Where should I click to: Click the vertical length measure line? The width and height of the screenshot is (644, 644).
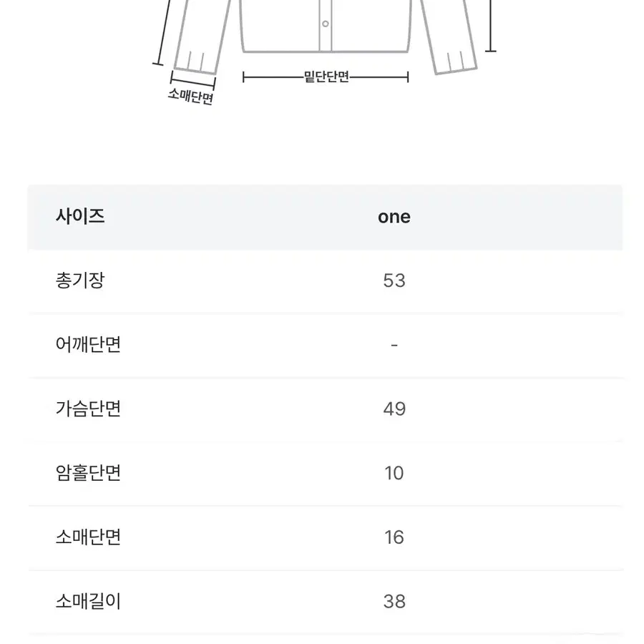pos(491,26)
